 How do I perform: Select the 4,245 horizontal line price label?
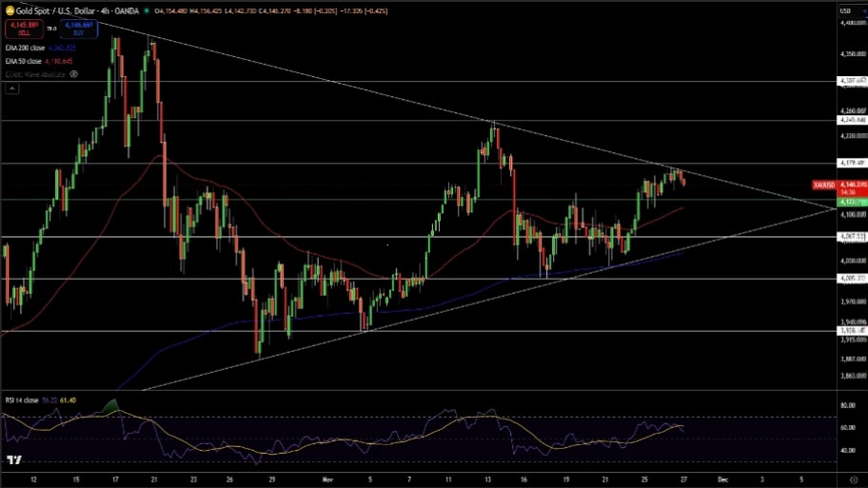click(x=852, y=120)
